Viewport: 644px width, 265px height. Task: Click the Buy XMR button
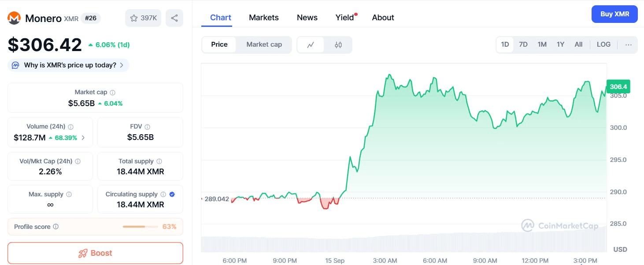tap(614, 14)
